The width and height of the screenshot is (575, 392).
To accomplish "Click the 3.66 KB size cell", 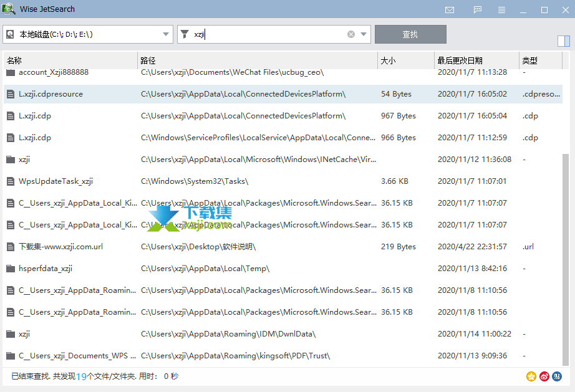I will pyautogui.click(x=395, y=181).
